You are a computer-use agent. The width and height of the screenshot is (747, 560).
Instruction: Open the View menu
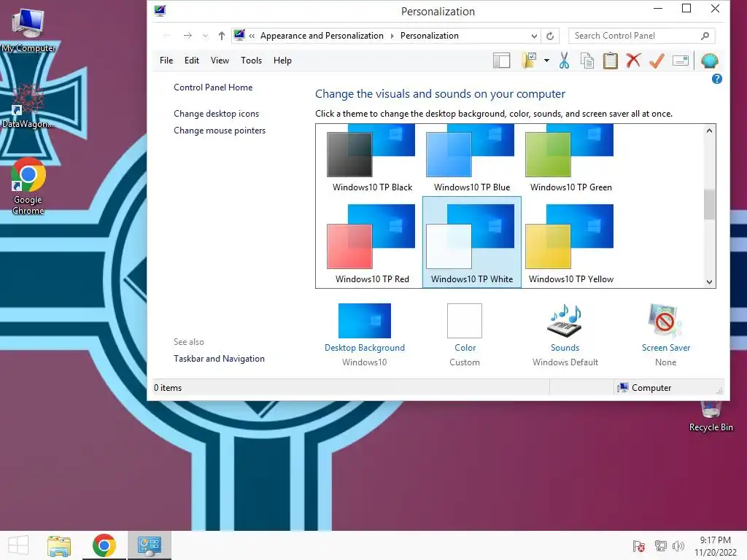[220, 61]
